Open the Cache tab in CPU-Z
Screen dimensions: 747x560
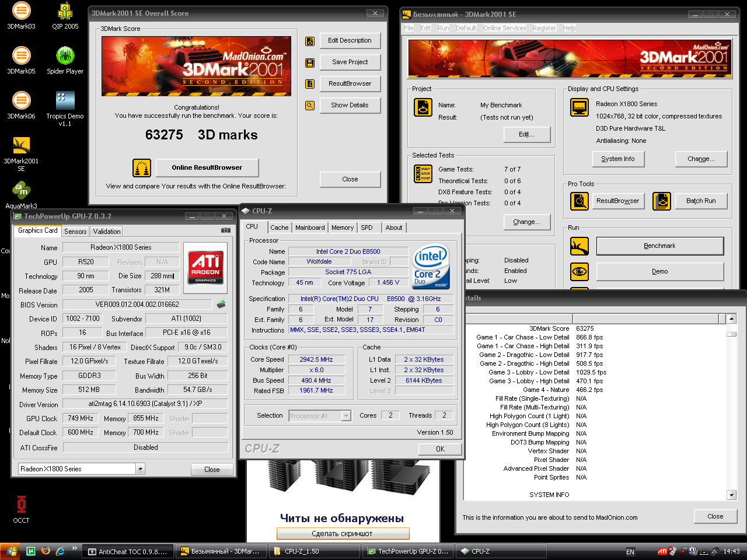279,228
